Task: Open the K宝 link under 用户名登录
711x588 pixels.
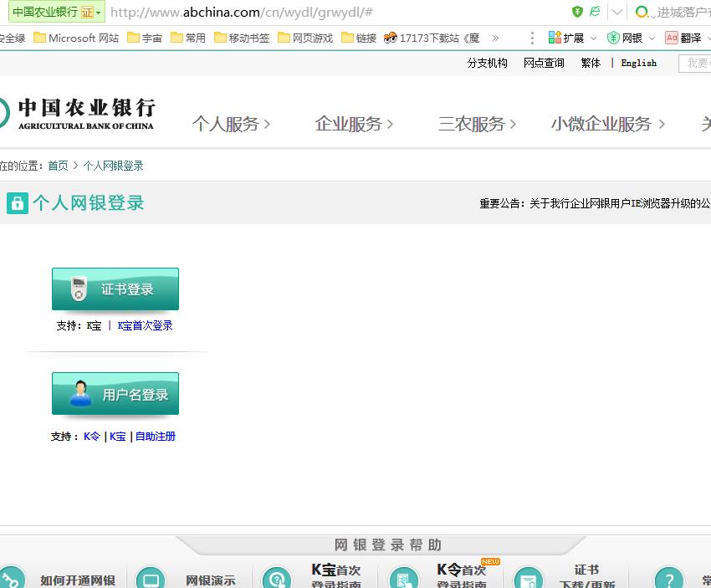Action: coord(117,436)
